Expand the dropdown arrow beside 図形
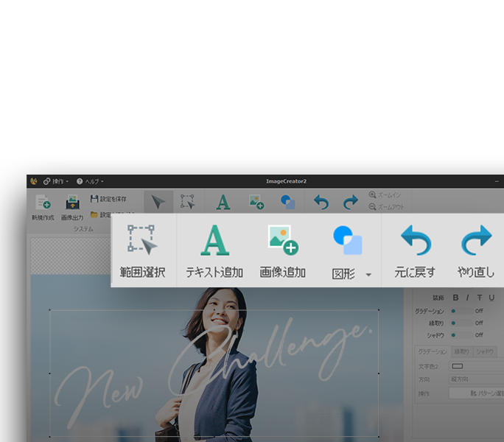This screenshot has width=504, height=442. [368, 275]
